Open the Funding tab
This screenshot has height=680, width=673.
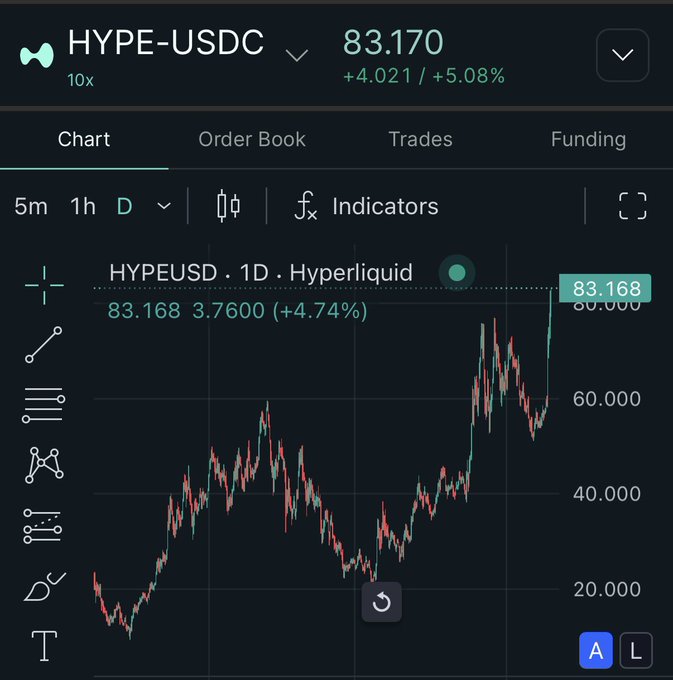tap(588, 139)
